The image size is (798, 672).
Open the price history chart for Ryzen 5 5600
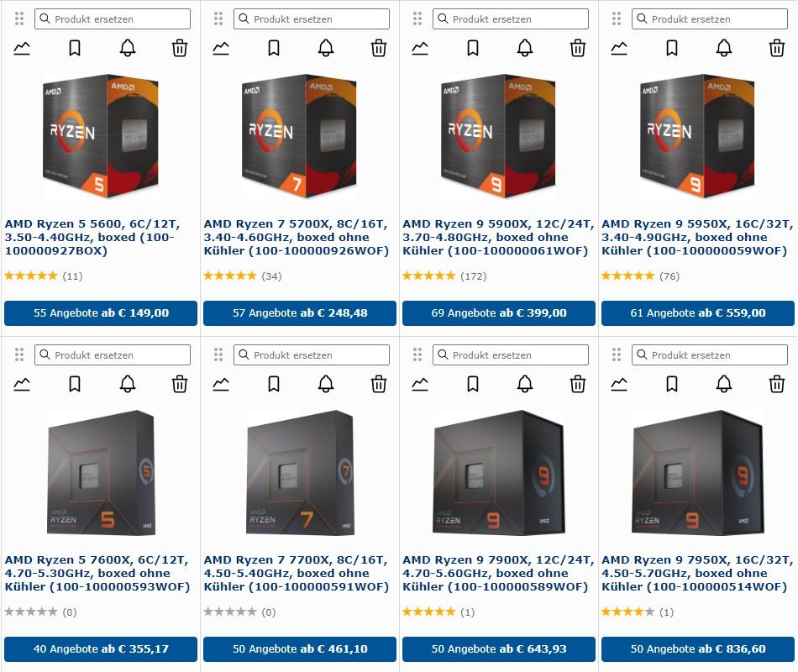tap(22, 48)
